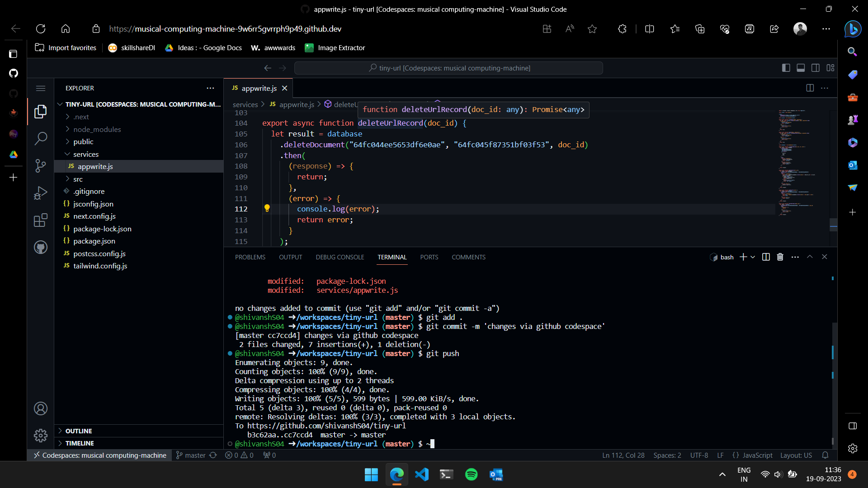The width and height of the screenshot is (868, 488).
Task: Open Bing Copilot in Edge sidebar
Action: coord(853,29)
